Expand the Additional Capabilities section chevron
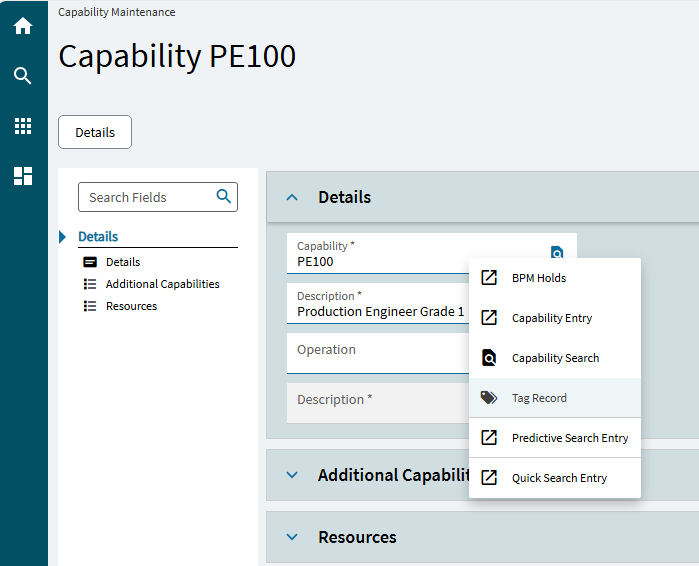This screenshot has height=566, width=699. [x=292, y=475]
